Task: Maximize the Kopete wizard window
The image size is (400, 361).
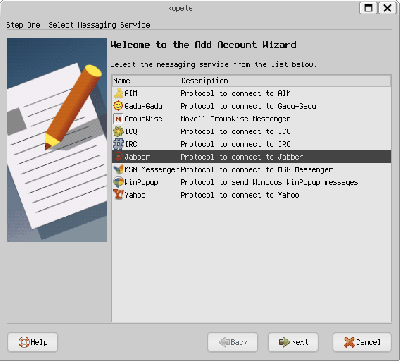Action: (368, 8)
